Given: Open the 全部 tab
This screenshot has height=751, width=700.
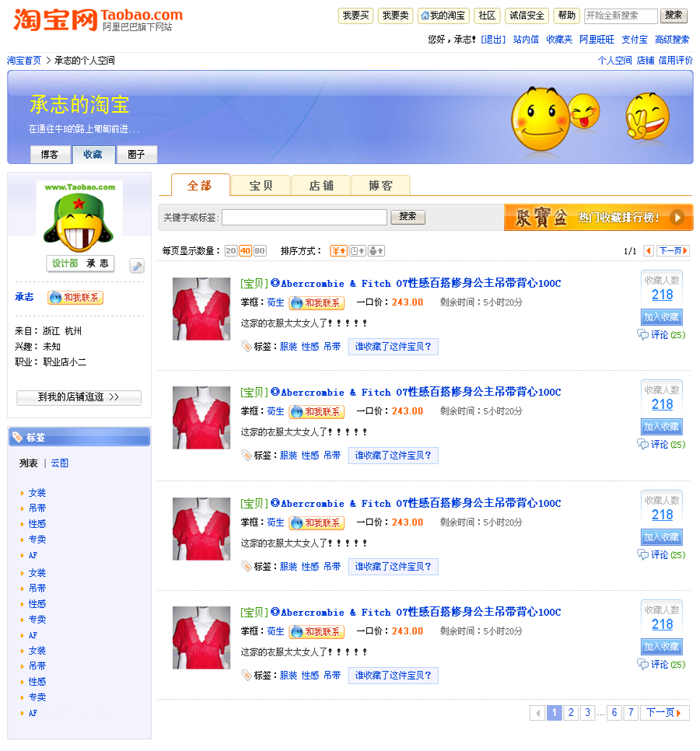Looking at the screenshot, I should (x=200, y=185).
